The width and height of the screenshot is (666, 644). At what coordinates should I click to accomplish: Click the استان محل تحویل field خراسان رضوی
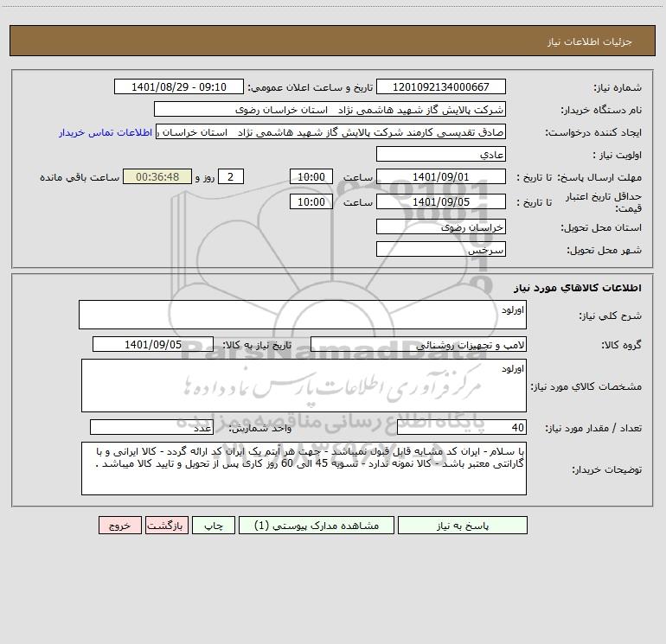[441, 226]
